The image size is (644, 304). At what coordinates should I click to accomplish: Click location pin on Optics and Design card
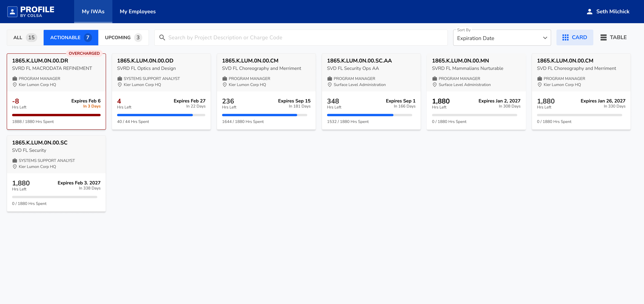[120, 85]
